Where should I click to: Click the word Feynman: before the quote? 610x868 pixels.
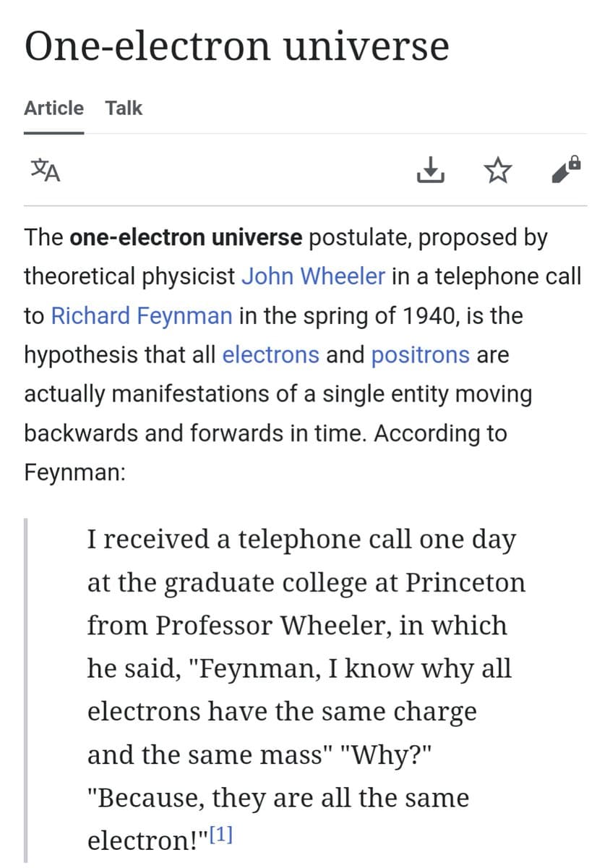(74, 473)
